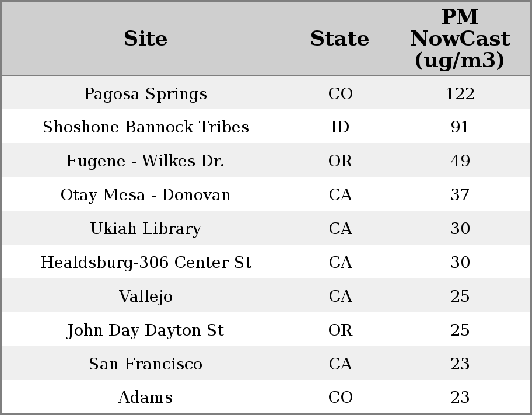Click the Otay Mesa - Donovan entry
The image size is (532, 415).
[x=146, y=195]
